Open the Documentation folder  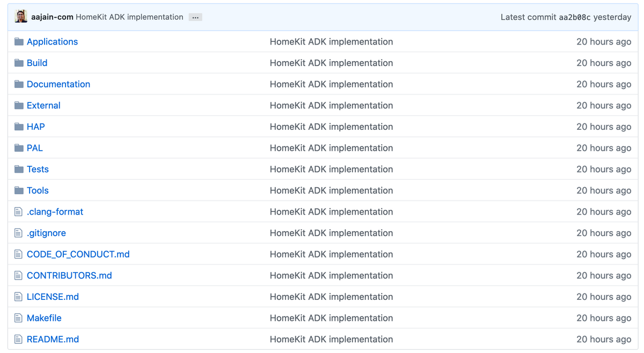[58, 84]
